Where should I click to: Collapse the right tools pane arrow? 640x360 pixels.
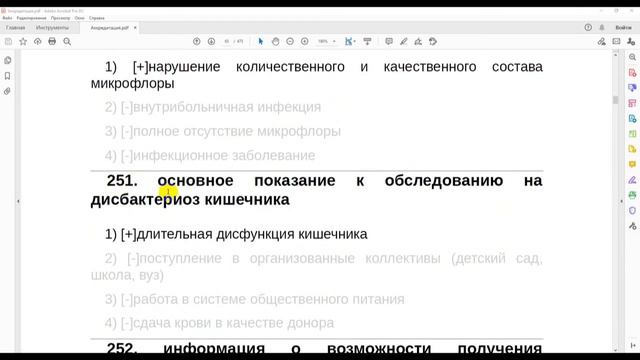pyautogui.click(x=622, y=201)
